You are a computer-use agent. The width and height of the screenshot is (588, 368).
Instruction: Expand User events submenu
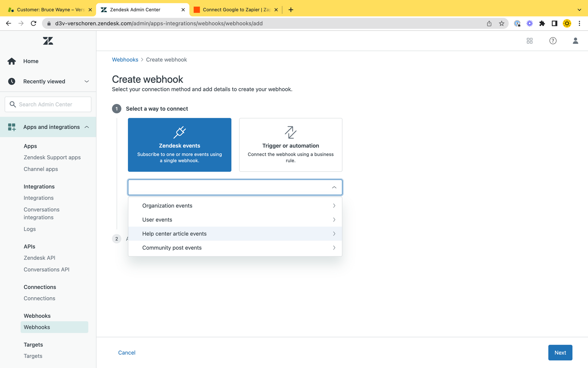point(334,220)
